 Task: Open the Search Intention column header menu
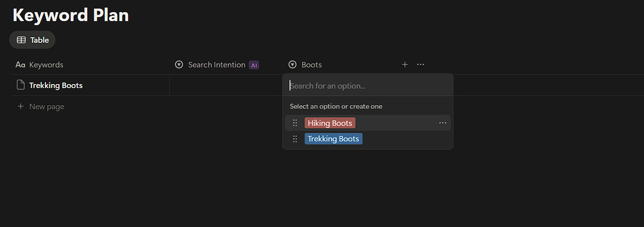point(216,65)
